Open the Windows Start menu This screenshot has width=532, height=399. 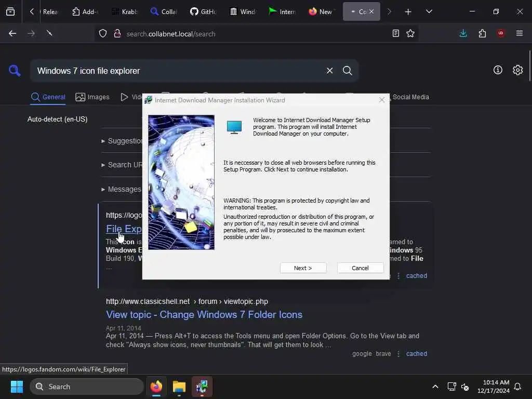[17, 387]
